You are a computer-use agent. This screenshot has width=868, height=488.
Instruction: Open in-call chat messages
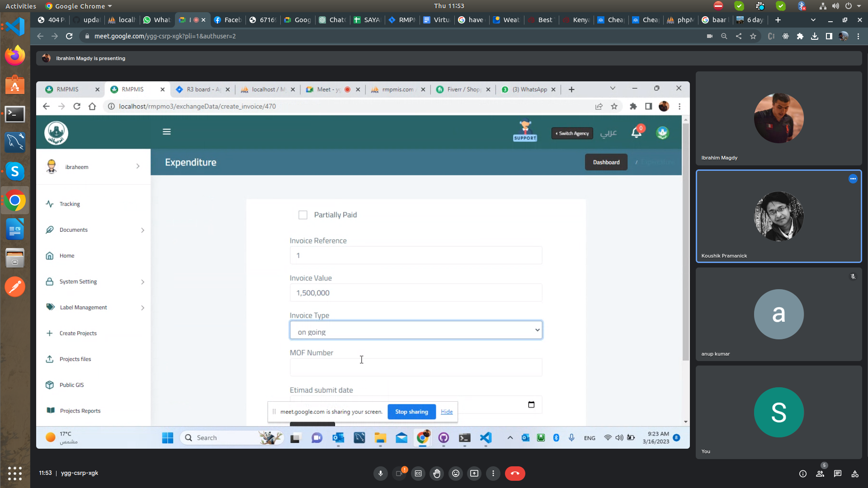(838, 474)
